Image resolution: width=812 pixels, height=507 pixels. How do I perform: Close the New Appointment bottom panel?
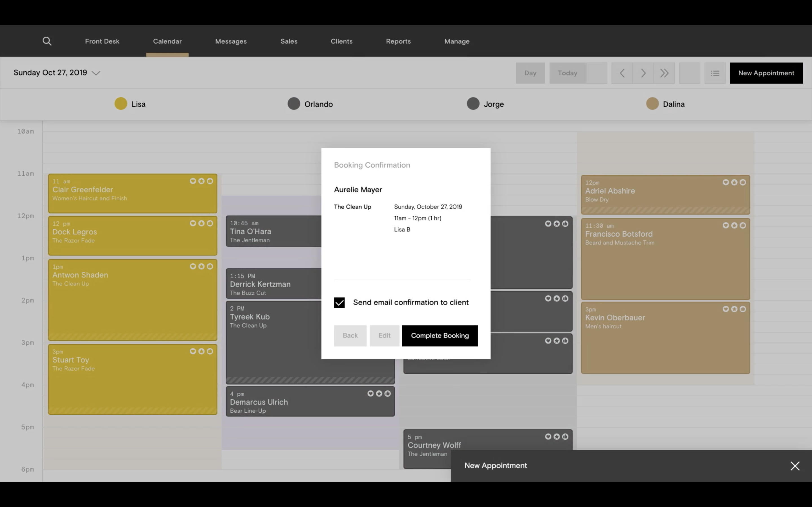tap(795, 466)
